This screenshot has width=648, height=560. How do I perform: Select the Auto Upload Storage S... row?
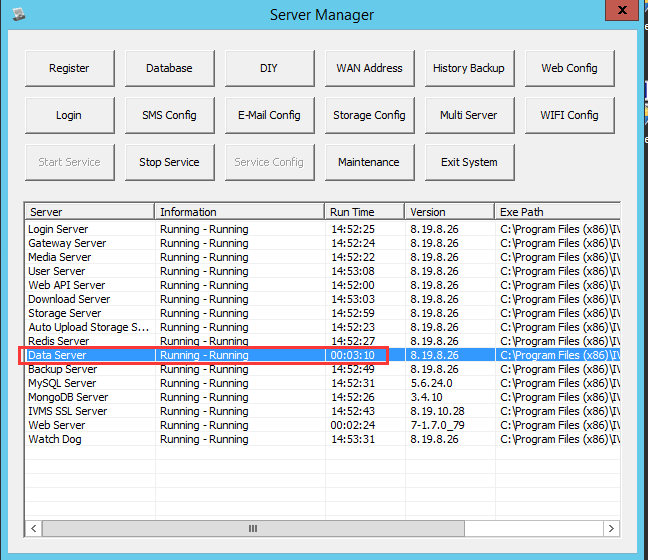[x=322, y=328]
